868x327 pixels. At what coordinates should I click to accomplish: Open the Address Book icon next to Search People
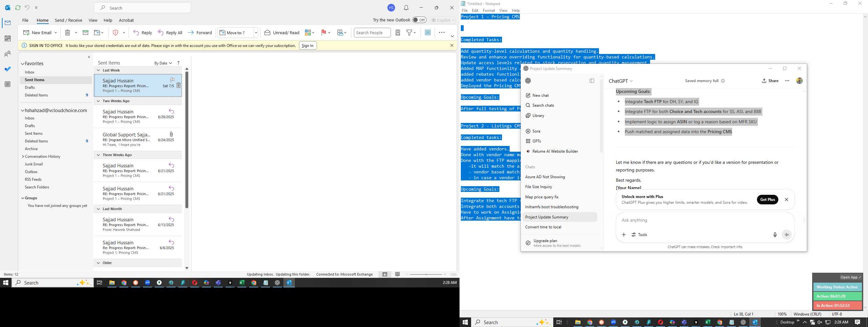pos(398,33)
